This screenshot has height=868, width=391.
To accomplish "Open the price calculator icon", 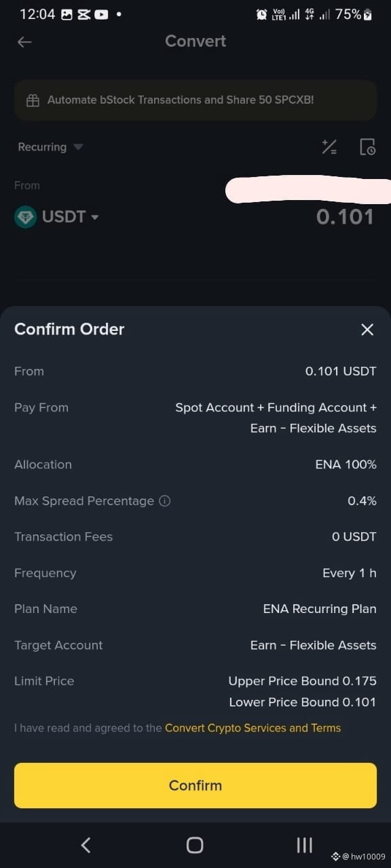I will tap(329, 147).
